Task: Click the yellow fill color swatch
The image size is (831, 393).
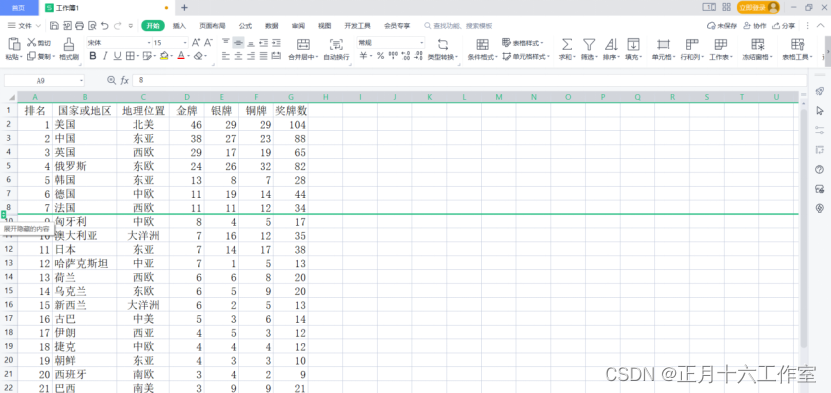Action: (164, 56)
